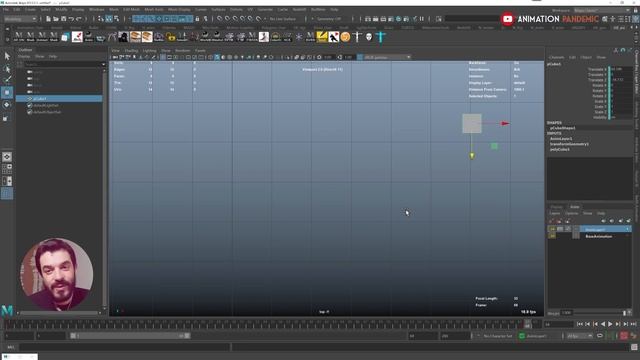Toggle lock on AnimLayer1 row
Viewport: 640px width, 360px height.
552,229
